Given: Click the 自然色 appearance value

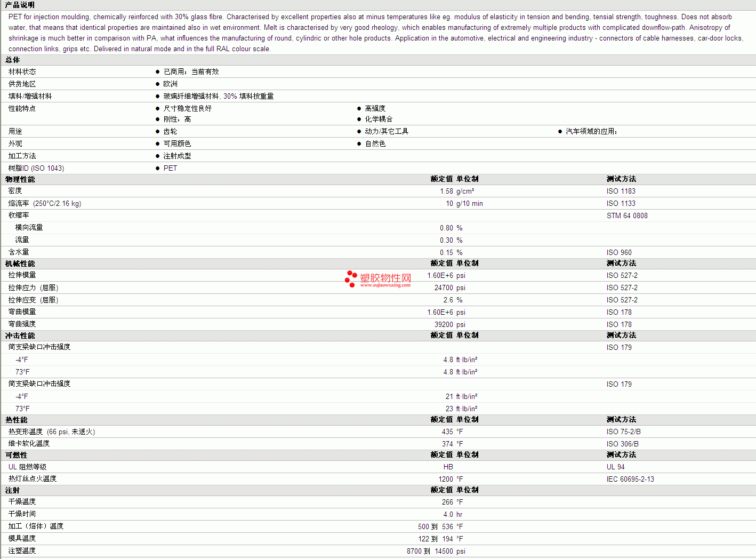Looking at the screenshot, I should 375,143.
